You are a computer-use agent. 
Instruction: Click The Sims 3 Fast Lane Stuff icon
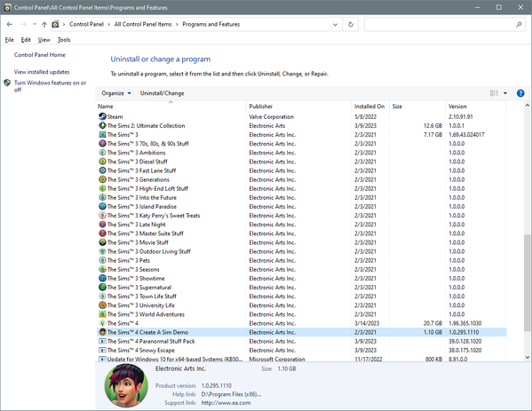coord(102,170)
